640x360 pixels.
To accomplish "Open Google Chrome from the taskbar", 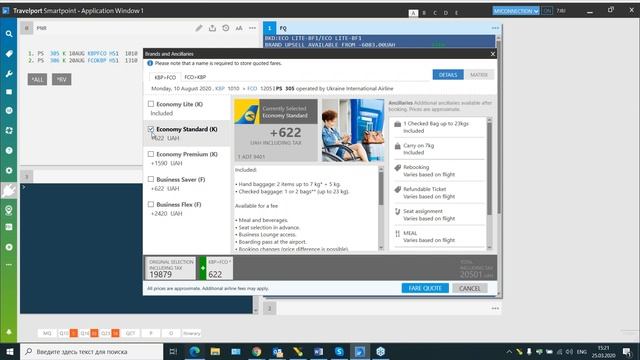I will (257, 351).
